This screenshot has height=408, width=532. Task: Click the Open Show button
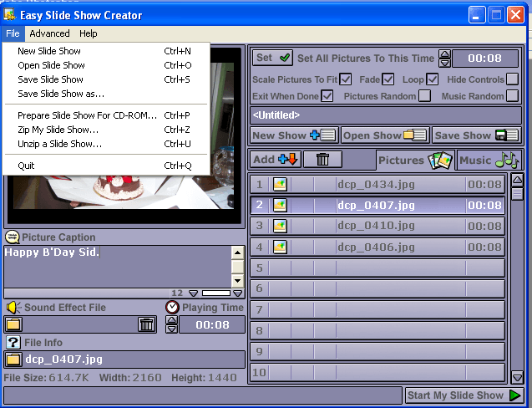click(385, 135)
